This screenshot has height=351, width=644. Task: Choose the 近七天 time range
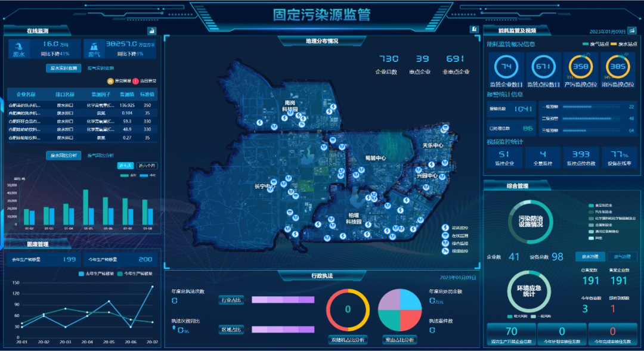pyautogui.click(x=125, y=166)
